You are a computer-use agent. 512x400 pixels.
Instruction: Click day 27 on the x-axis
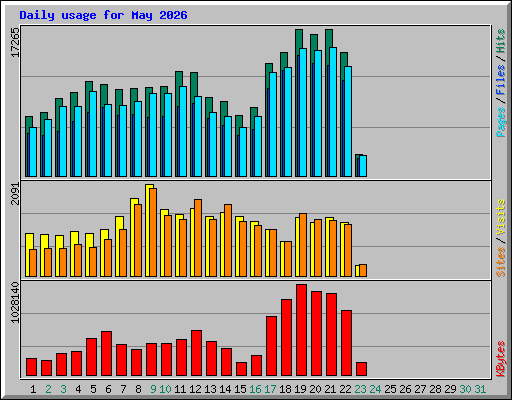tap(420, 389)
